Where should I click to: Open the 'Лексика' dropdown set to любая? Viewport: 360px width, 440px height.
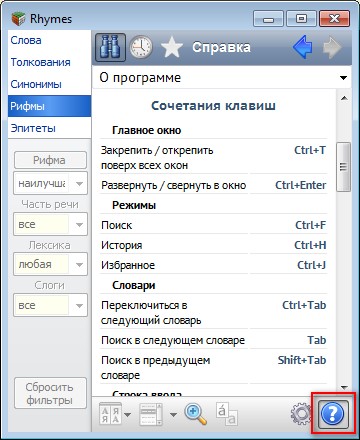coord(50,264)
